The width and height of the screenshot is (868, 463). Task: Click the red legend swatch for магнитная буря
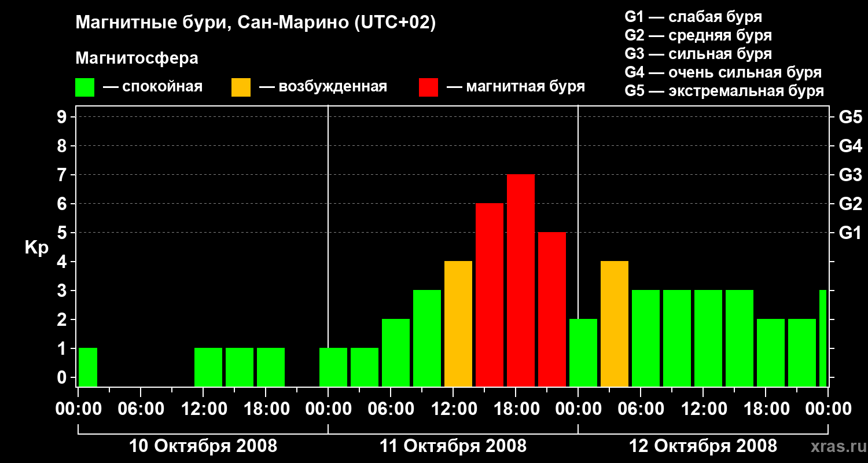point(428,87)
